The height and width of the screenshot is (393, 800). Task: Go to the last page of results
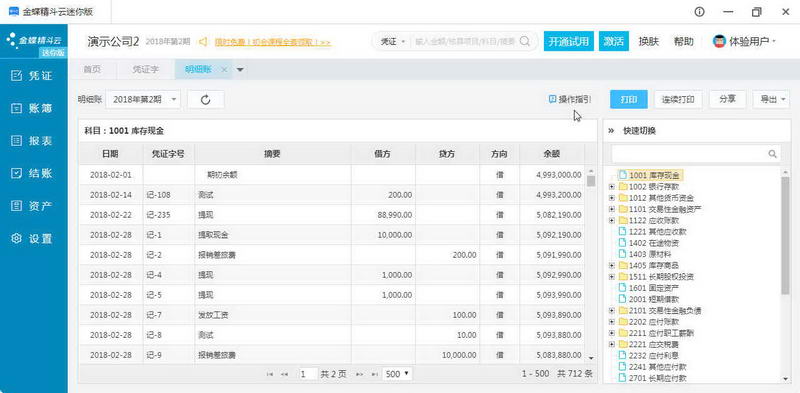pos(374,374)
